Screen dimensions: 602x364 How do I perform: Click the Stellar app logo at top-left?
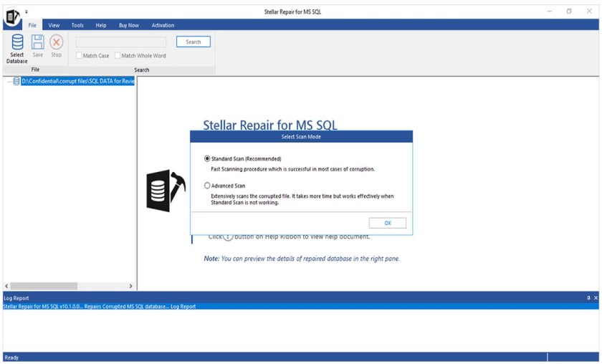point(12,16)
